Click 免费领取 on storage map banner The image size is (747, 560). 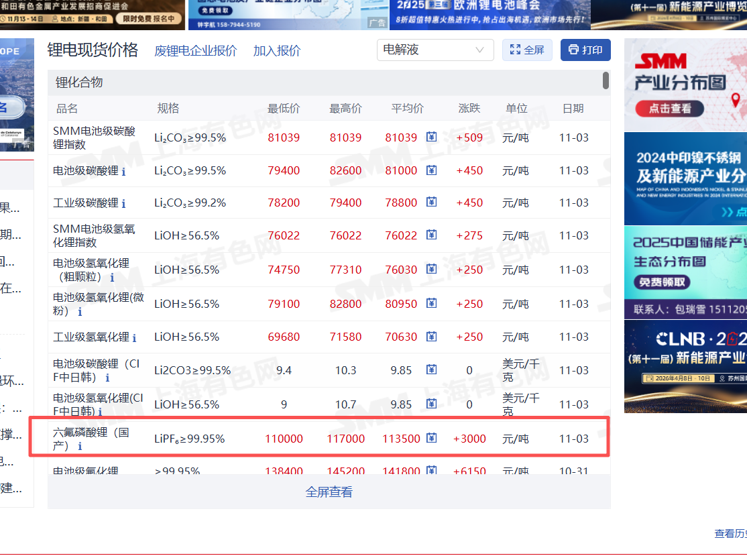coord(662,282)
